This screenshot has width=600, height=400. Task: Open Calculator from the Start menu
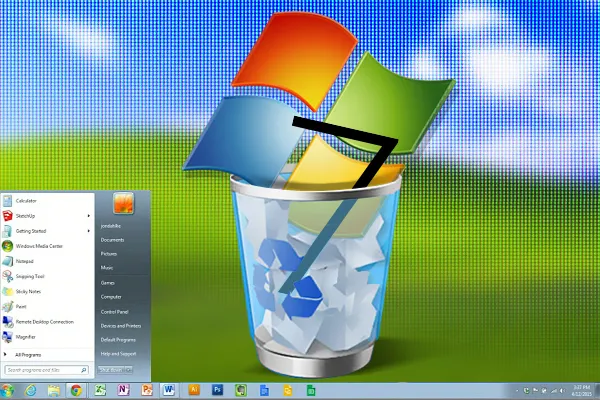(47, 201)
